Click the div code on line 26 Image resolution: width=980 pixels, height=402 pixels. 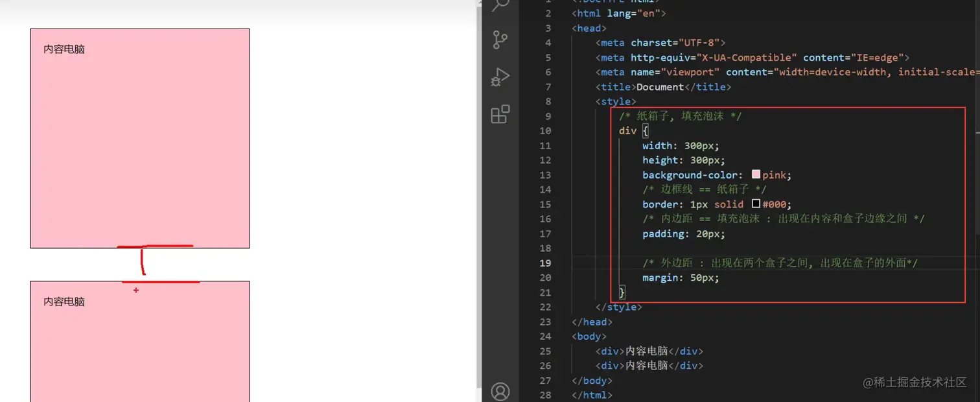coord(649,365)
